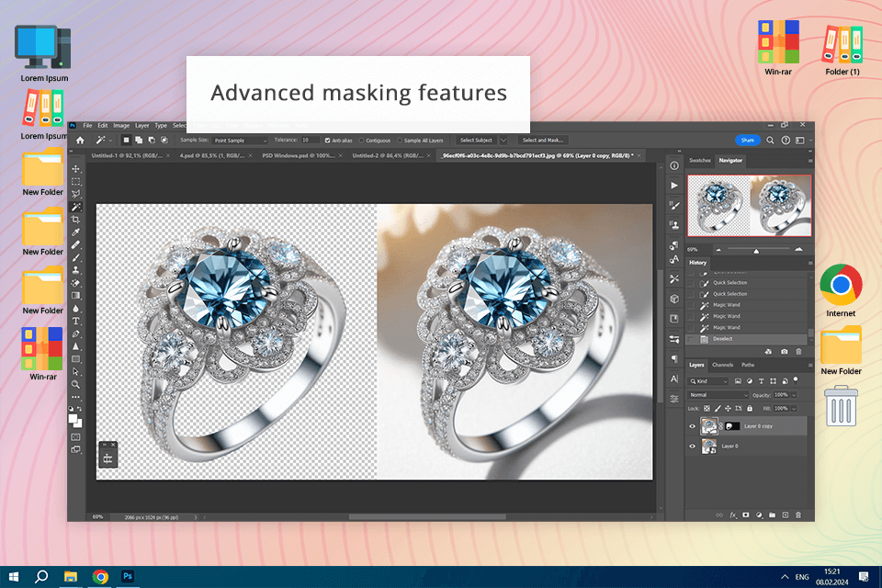
Task: Choose Add to Selection mode icon
Action: (x=139, y=140)
